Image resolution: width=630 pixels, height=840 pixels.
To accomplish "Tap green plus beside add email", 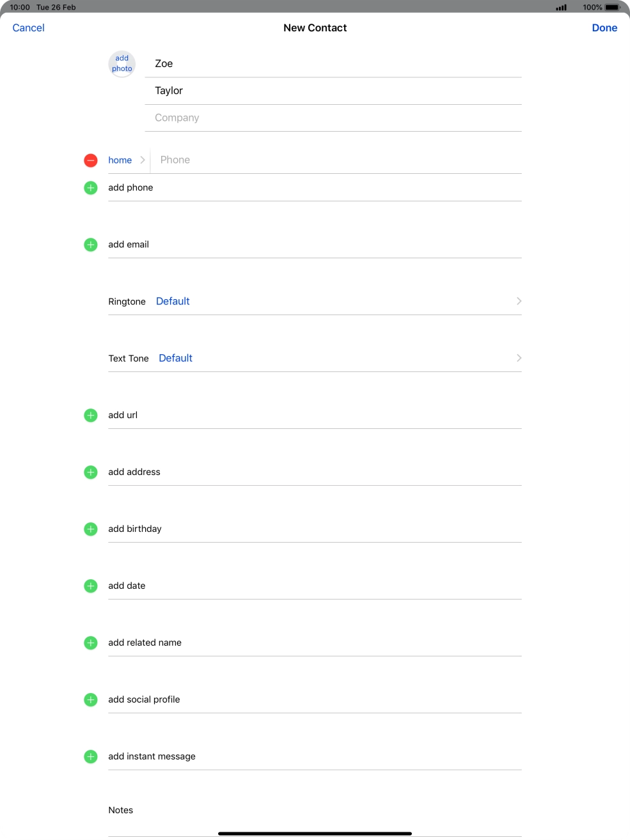I will [x=91, y=245].
